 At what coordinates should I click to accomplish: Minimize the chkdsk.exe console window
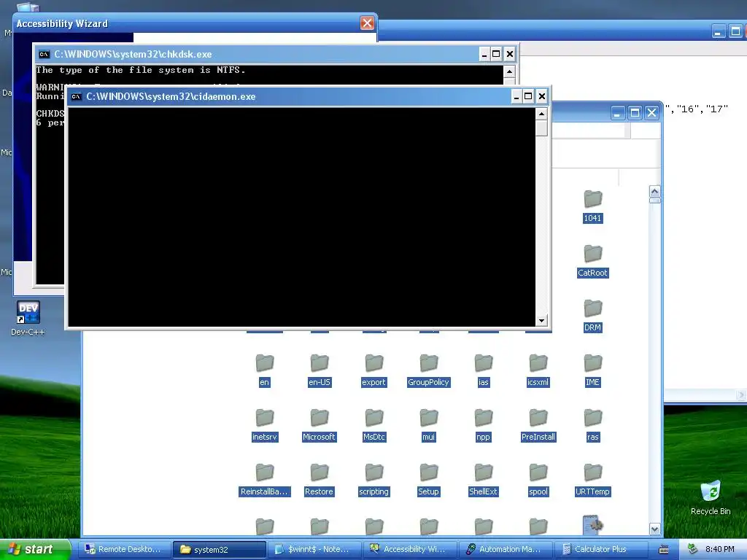(x=484, y=54)
